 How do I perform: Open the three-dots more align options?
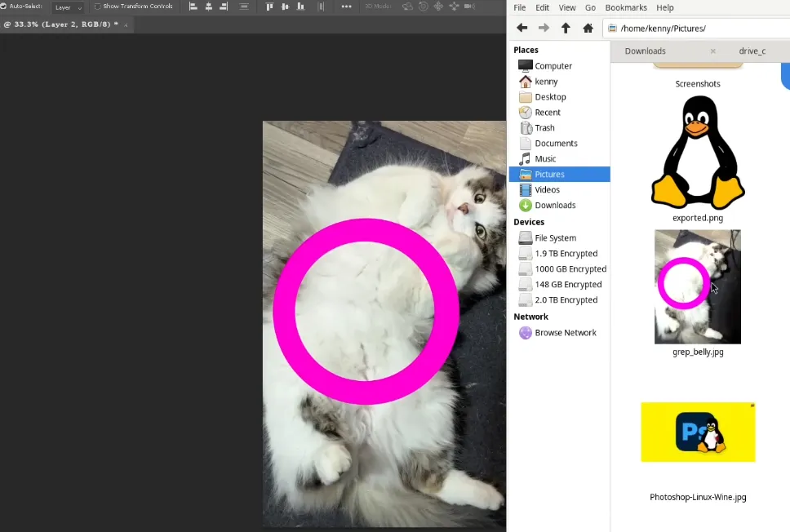(x=346, y=7)
